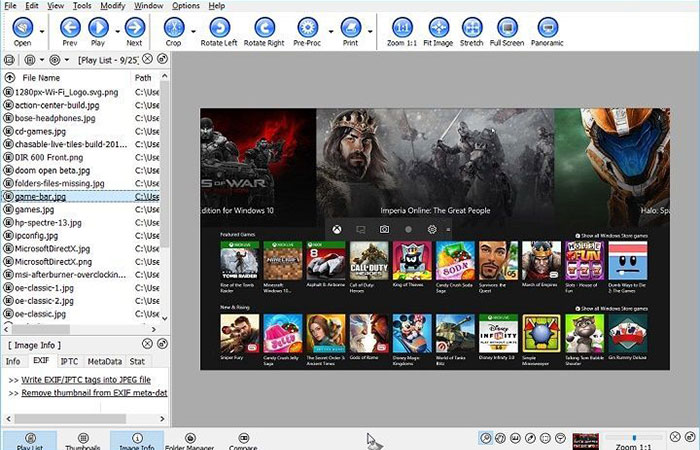Sort by the File Name column header
The height and width of the screenshot is (450, 700).
(x=41, y=78)
